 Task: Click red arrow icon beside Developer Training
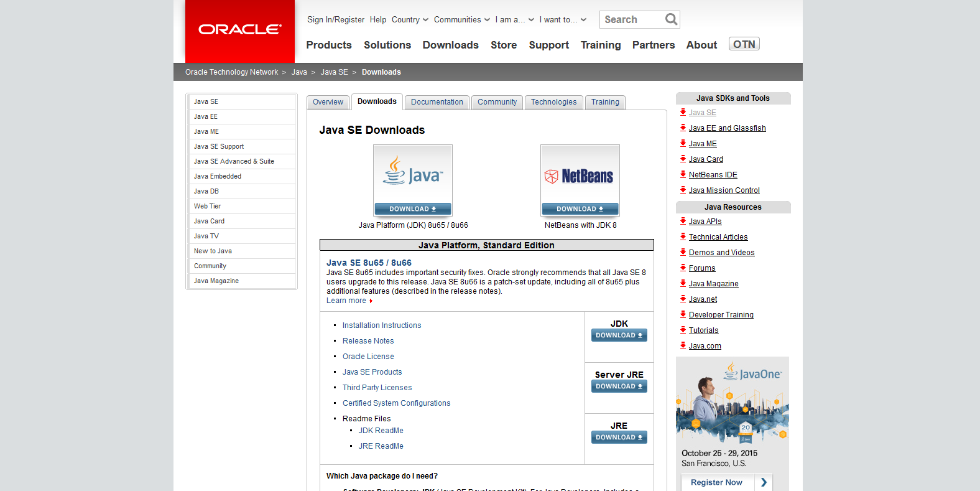(x=683, y=314)
